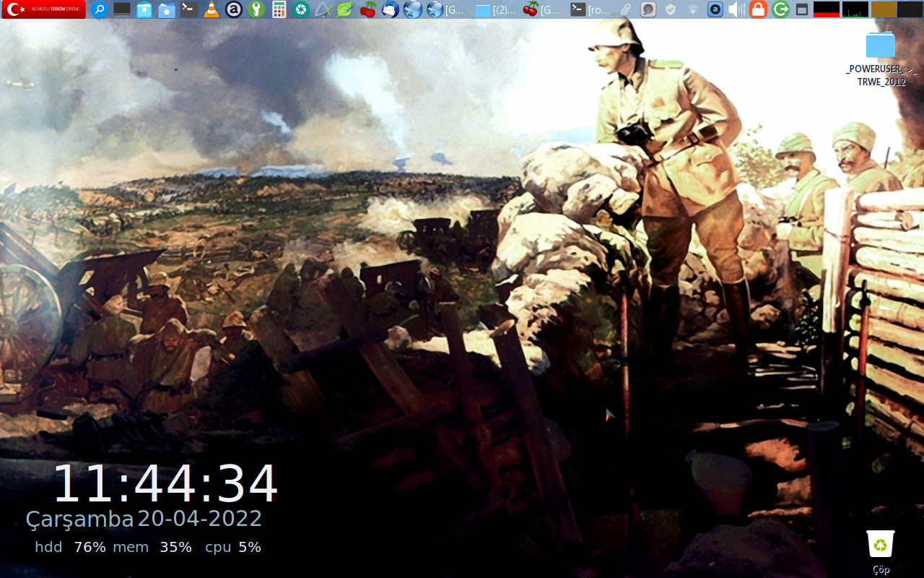Switch to the brown workspace in pager
The height and width of the screenshot is (578, 924).
tap(884, 9)
